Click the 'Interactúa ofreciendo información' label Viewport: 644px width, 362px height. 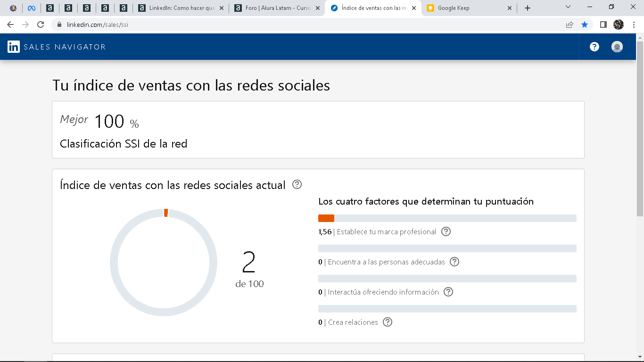(x=383, y=292)
